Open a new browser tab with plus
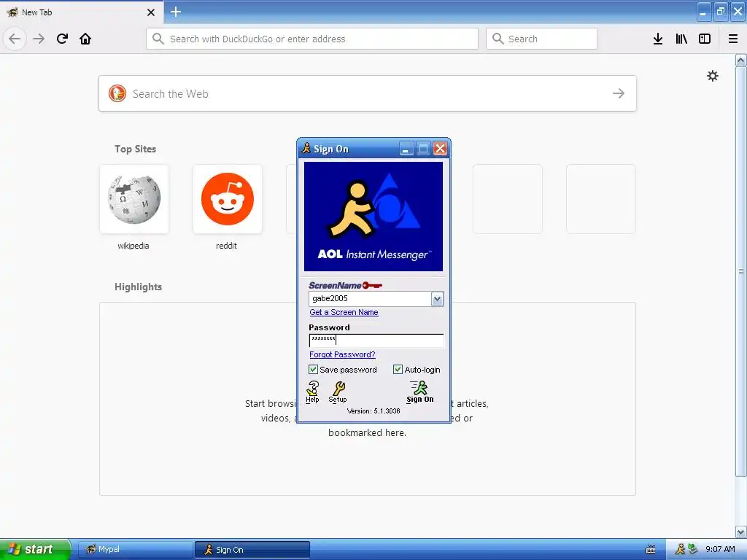Image resolution: width=747 pixels, height=560 pixels. coord(175,12)
